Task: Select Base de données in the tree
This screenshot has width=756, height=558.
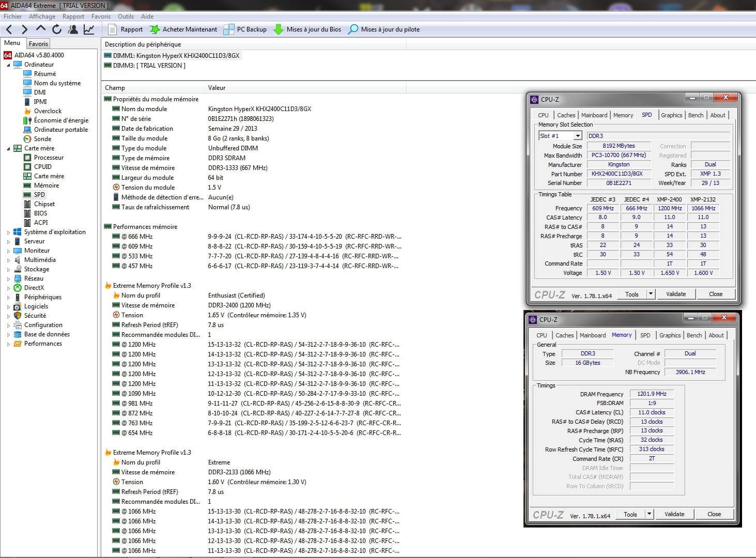Action: 47,334
